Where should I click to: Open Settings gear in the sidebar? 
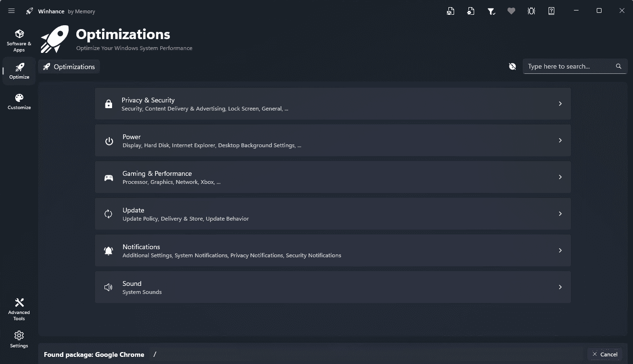click(x=19, y=339)
